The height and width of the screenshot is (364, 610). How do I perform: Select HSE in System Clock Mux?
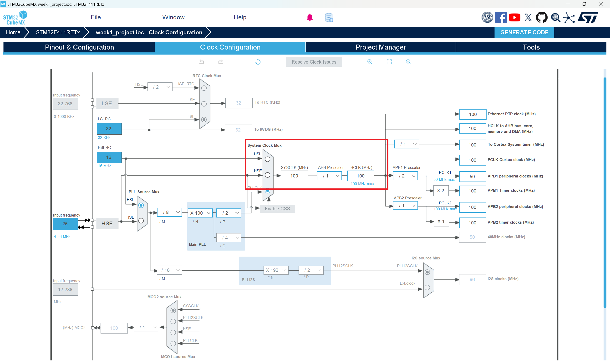click(268, 175)
